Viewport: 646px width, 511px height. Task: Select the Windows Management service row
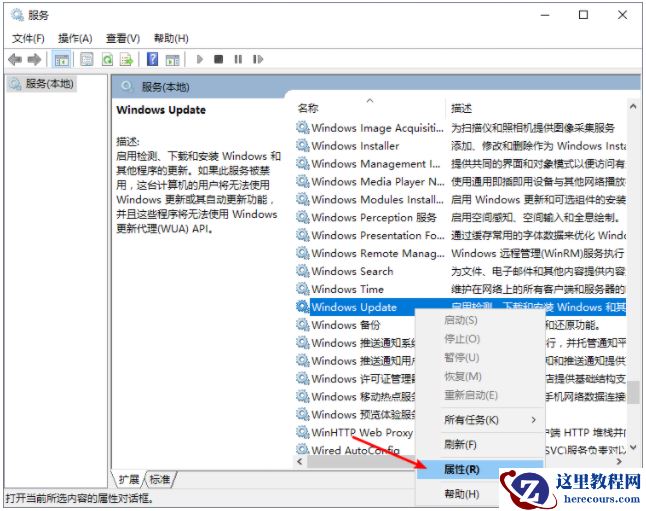tap(461, 164)
